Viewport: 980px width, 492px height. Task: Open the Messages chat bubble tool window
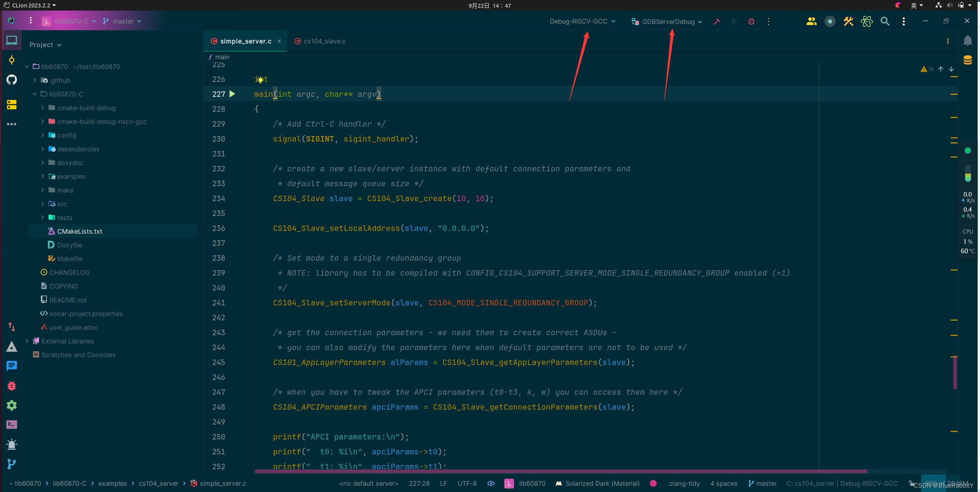11,366
